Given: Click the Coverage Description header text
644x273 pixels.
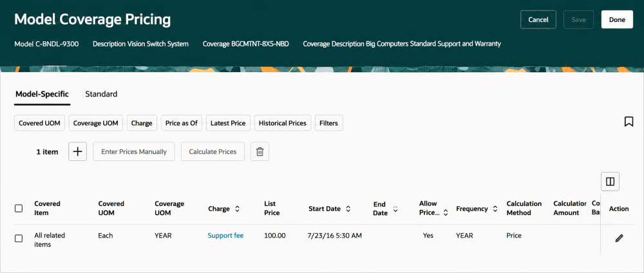Looking at the screenshot, I should click(x=402, y=44).
